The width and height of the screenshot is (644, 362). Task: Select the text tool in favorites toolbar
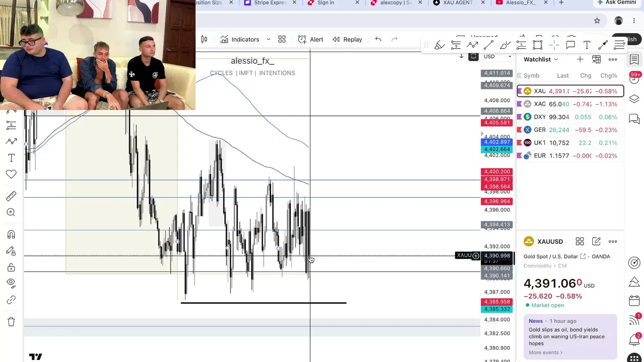coord(587,45)
